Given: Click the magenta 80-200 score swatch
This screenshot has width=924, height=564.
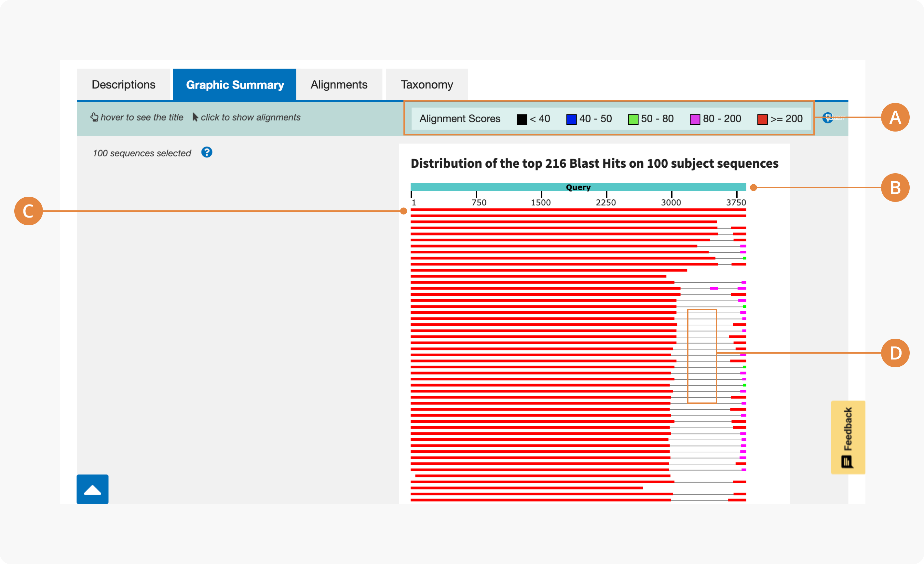Looking at the screenshot, I should coord(695,120).
